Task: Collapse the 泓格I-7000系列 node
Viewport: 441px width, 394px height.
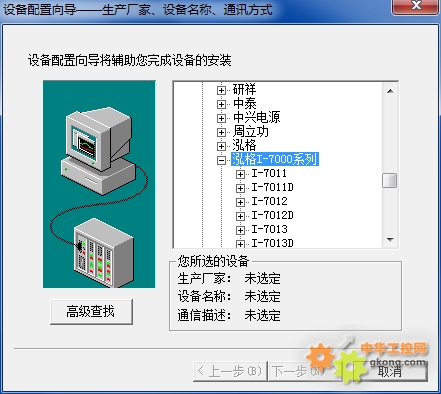Action: coord(221,160)
